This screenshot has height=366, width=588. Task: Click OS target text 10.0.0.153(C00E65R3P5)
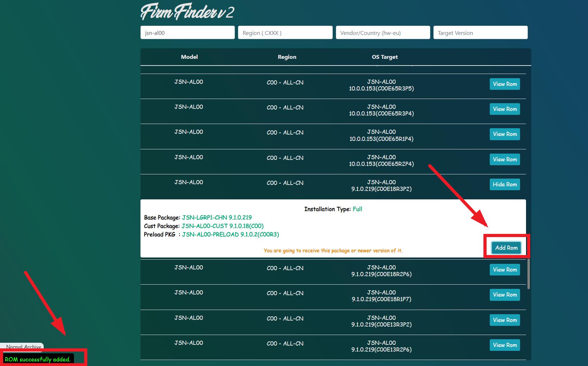coord(381,88)
